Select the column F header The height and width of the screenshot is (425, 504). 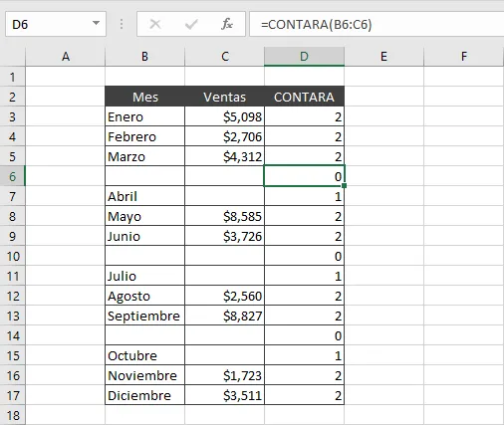tap(464, 57)
